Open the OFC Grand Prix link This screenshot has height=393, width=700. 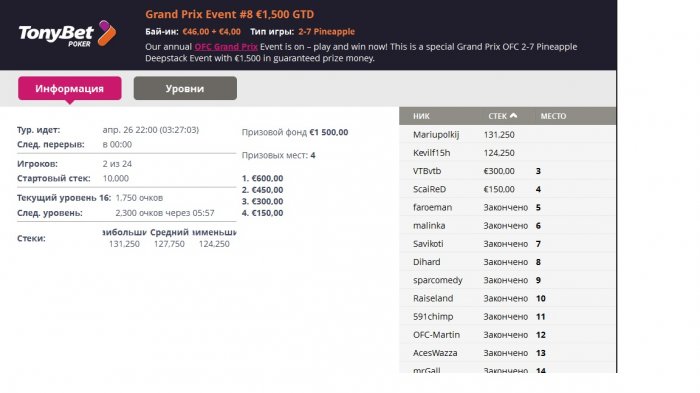pyautogui.click(x=226, y=46)
